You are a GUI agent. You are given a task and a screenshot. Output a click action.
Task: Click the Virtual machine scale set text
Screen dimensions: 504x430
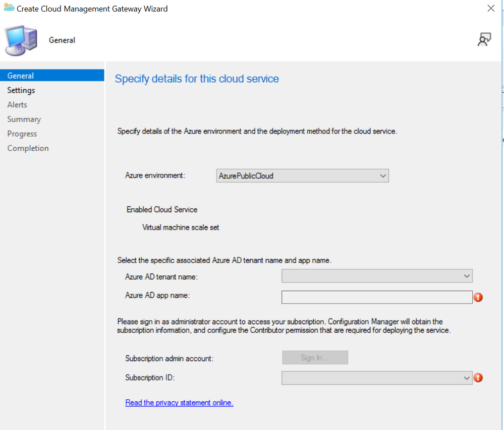click(x=181, y=227)
